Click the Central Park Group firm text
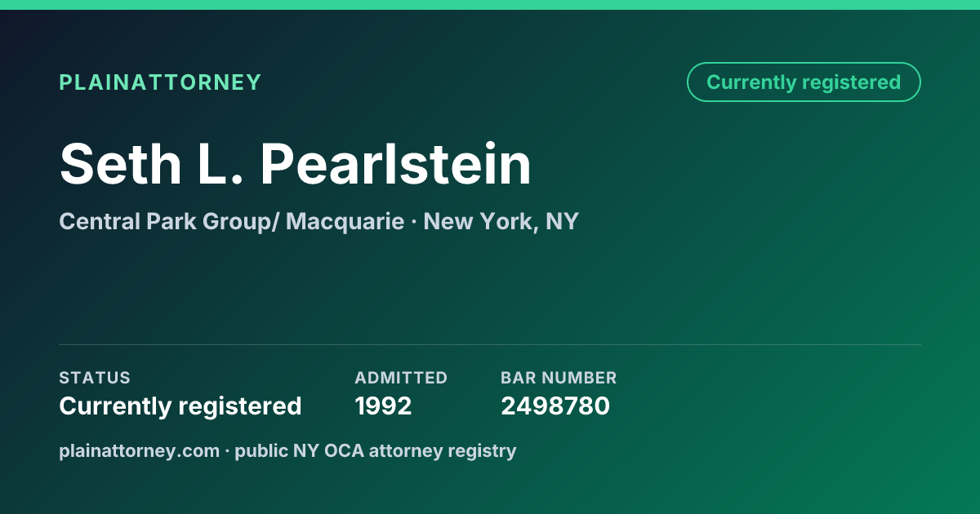Image resolution: width=980 pixels, height=514 pixels. (x=166, y=221)
